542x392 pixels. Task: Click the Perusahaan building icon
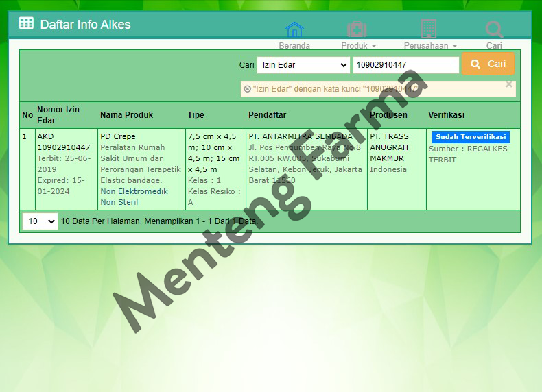pyautogui.click(x=429, y=29)
